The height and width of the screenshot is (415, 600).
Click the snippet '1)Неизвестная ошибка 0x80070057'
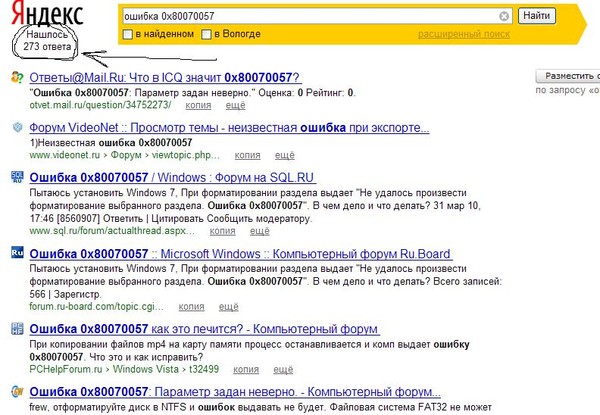(111, 143)
